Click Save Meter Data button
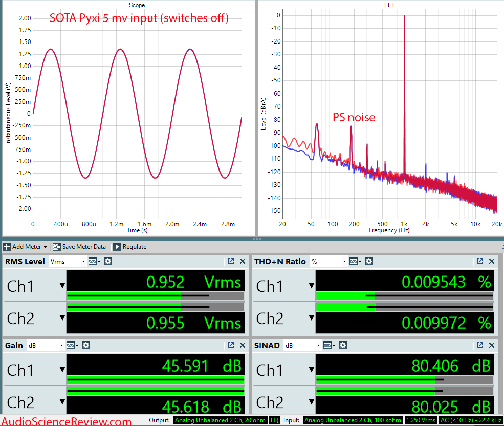Viewport: 504px width, 426px height. tap(79, 247)
